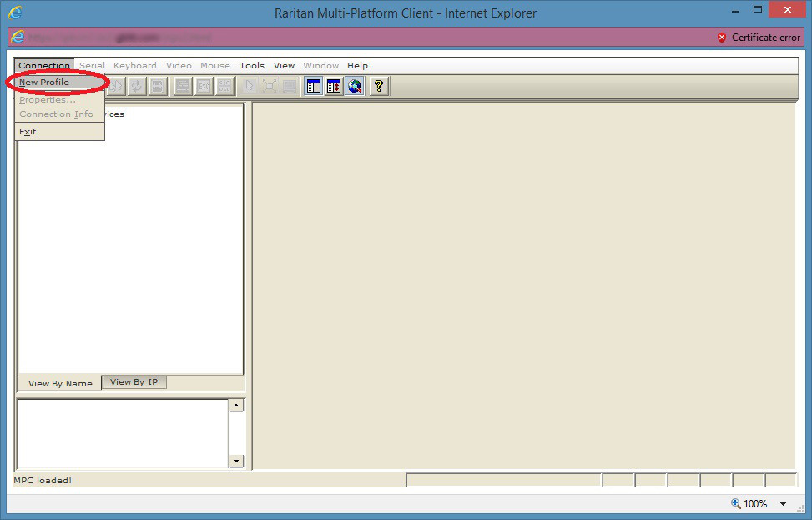Click the greyed monitor toolbar icon
812x520 pixels.
pyautogui.click(x=290, y=86)
